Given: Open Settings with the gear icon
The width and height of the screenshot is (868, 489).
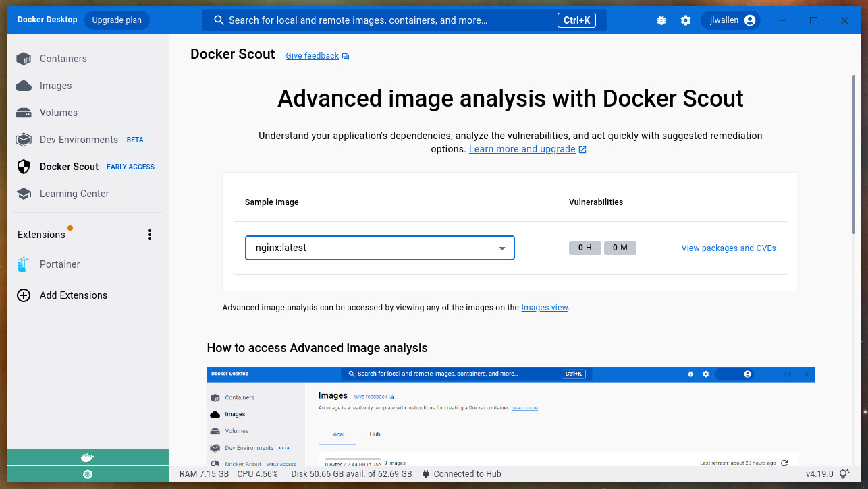Looking at the screenshot, I should click(x=686, y=20).
